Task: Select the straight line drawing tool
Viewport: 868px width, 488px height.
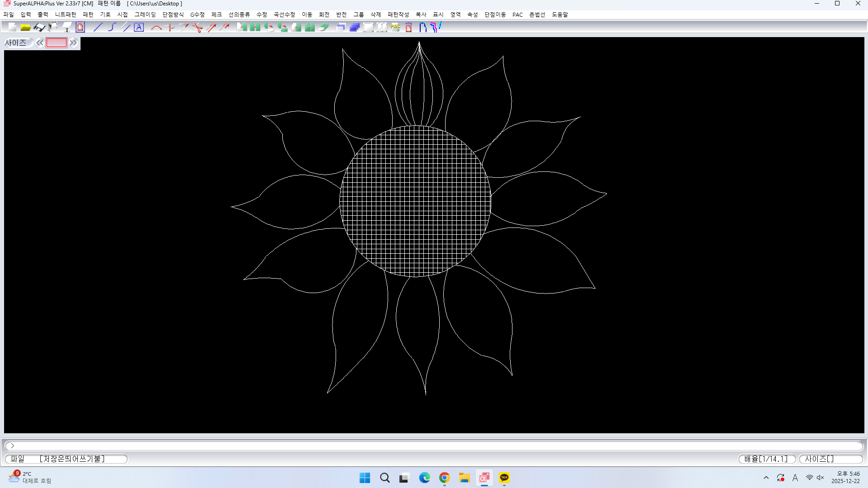Action: (x=98, y=27)
